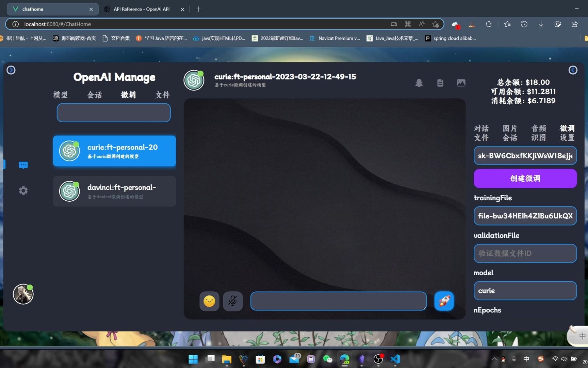Click the document icon in chat header
This screenshot has width=588, height=368.
click(x=440, y=83)
